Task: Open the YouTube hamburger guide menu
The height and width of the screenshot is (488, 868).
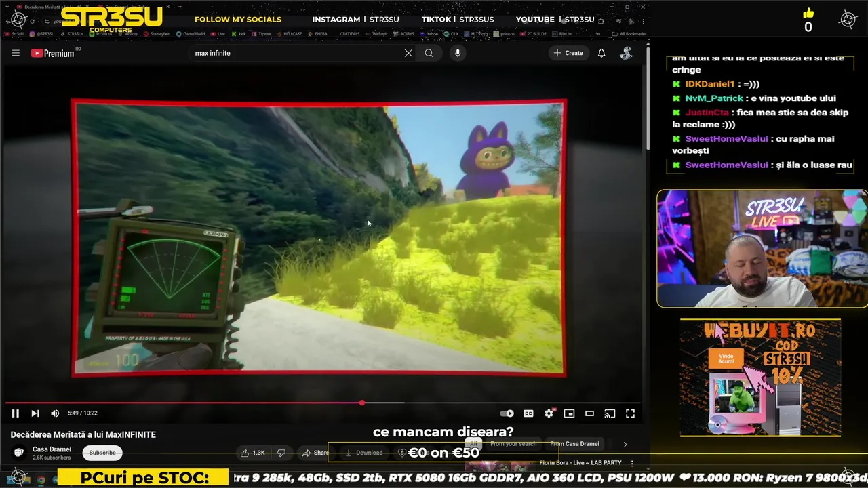Action: [16, 53]
